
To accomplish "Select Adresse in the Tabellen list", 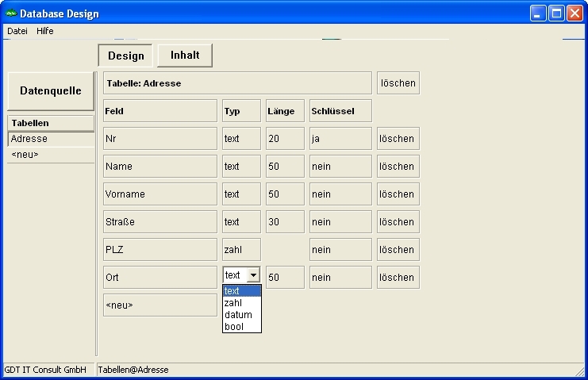I will (29, 139).
